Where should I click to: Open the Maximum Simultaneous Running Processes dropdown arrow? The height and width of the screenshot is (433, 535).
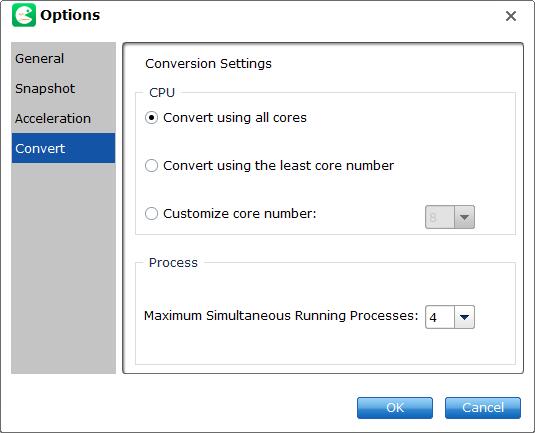coord(464,317)
